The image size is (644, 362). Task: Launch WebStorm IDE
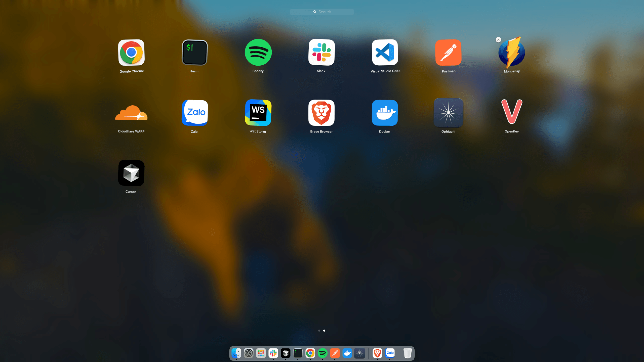tap(258, 113)
